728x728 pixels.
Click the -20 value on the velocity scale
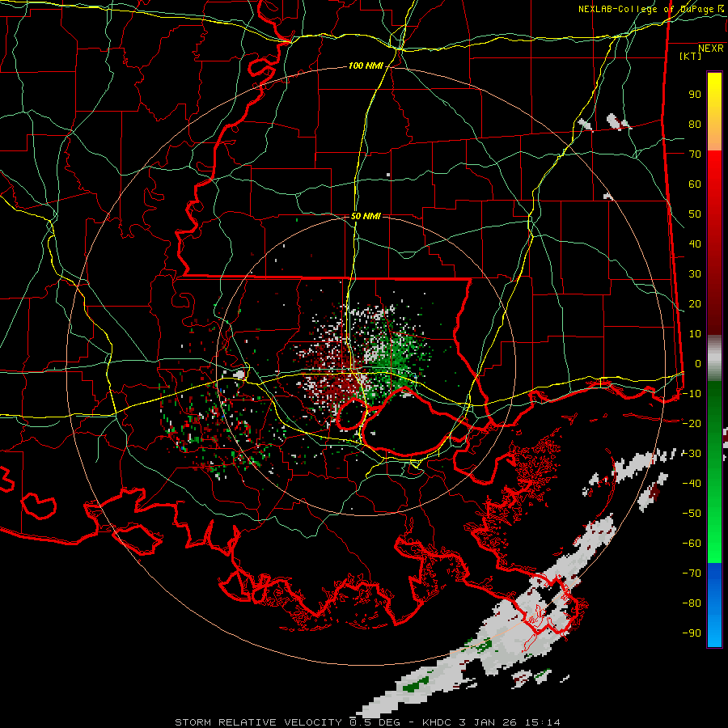point(692,424)
